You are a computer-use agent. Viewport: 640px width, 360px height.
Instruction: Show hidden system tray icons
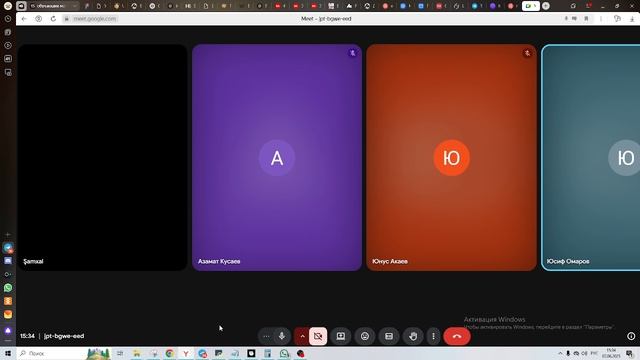point(560,353)
